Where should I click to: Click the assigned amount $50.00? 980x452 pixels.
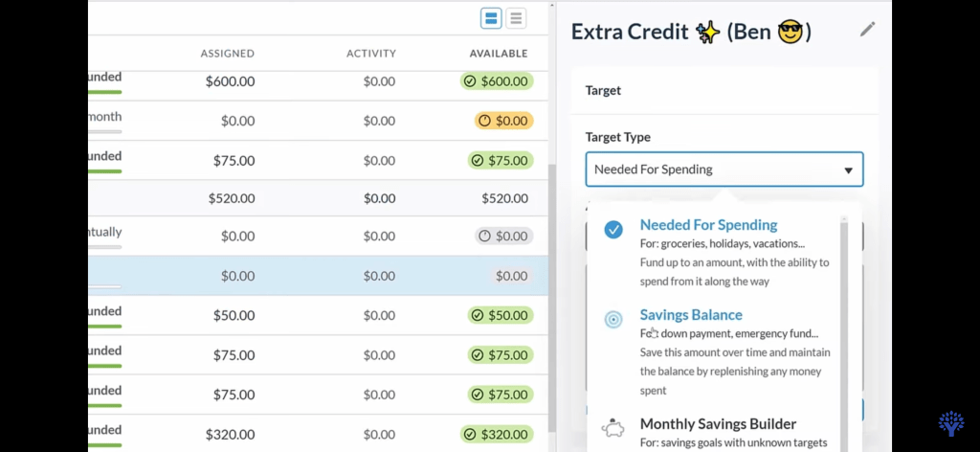(x=234, y=316)
